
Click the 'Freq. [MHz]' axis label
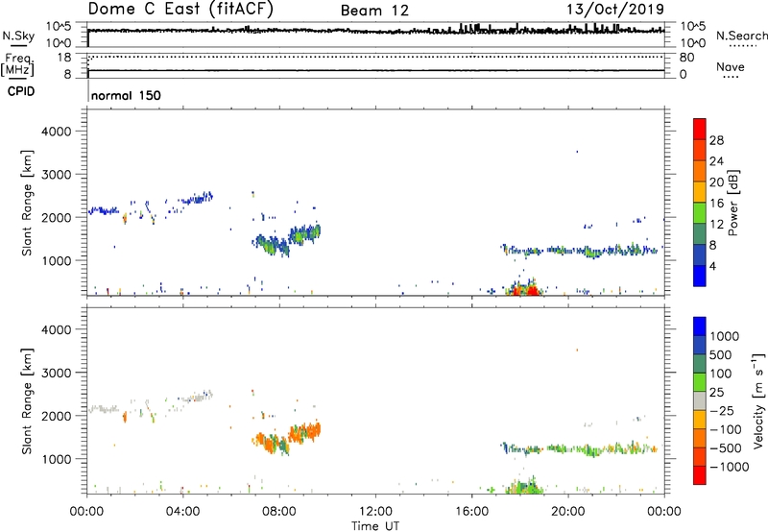pos(17,64)
